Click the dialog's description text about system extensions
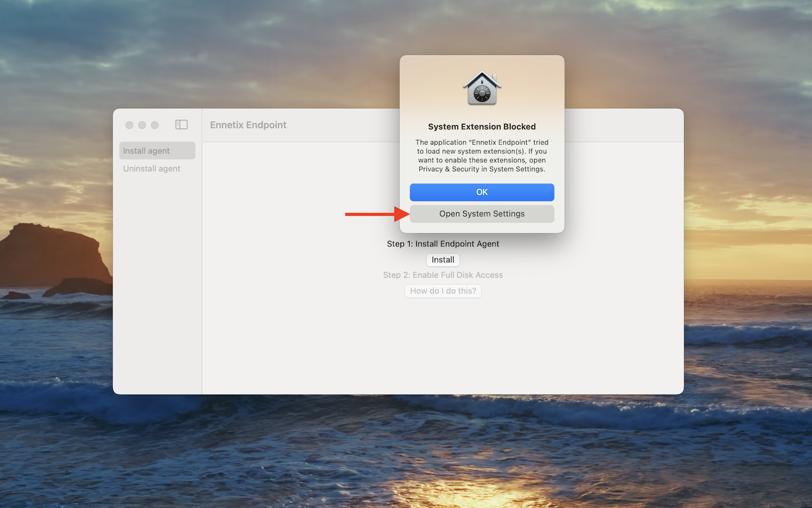This screenshot has height=508, width=812. pos(482,156)
